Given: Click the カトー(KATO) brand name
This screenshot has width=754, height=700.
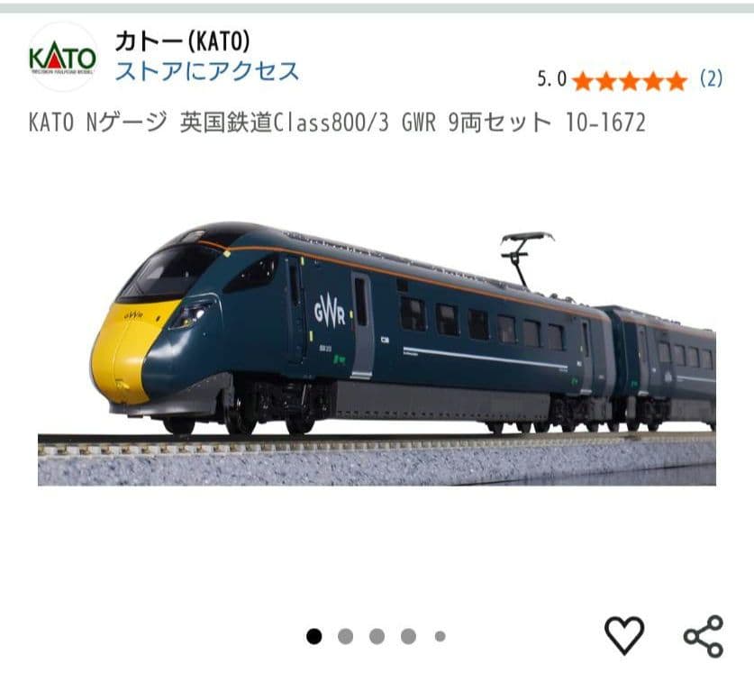Looking at the screenshot, I should 183,41.
